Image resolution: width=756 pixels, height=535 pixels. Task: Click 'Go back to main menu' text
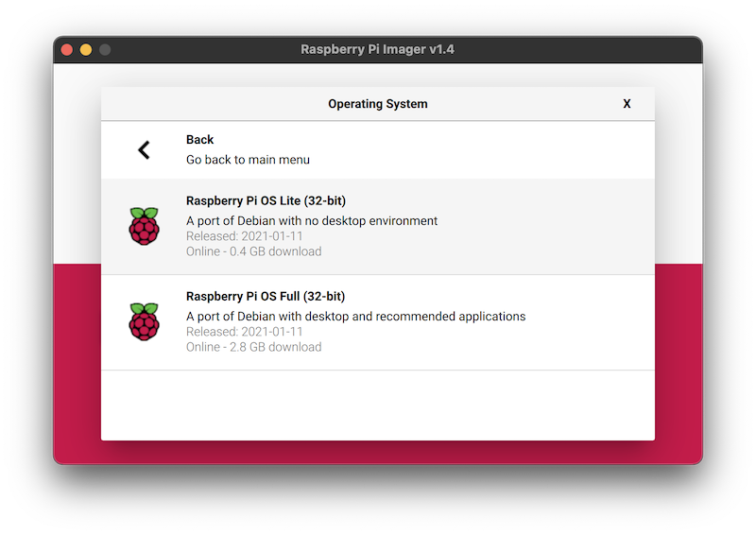(248, 160)
